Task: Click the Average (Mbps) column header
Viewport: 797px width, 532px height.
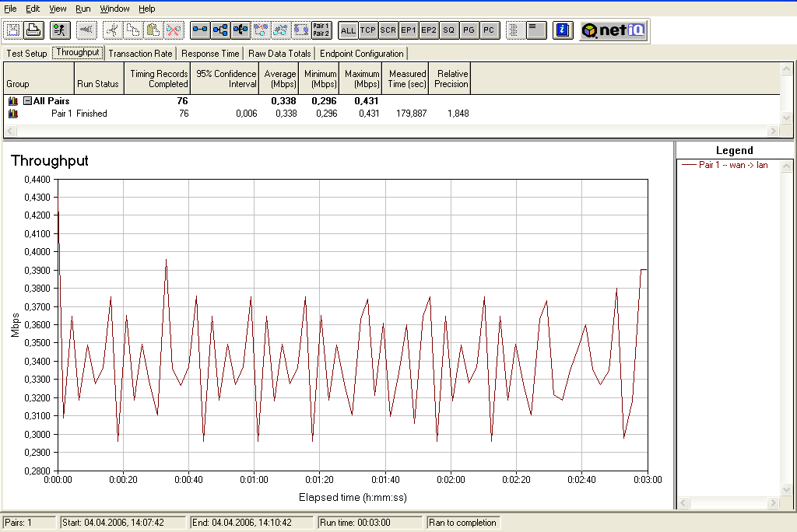Action: pyautogui.click(x=280, y=79)
